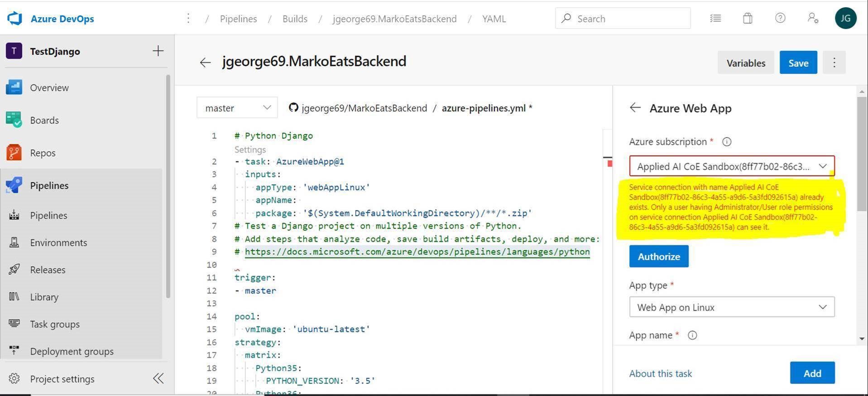Click the Variables button
Image resolution: width=868 pixels, height=396 pixels.
tap(746, 63)
